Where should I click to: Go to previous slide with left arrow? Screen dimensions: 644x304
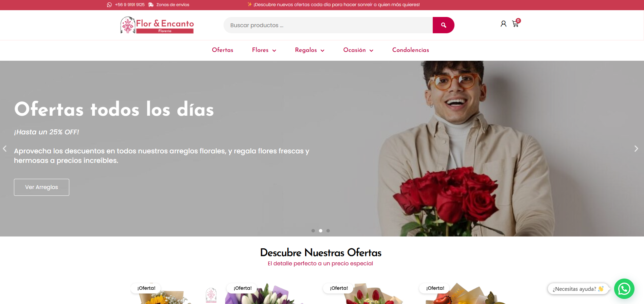pyautogui.click(x=5, y=149)
